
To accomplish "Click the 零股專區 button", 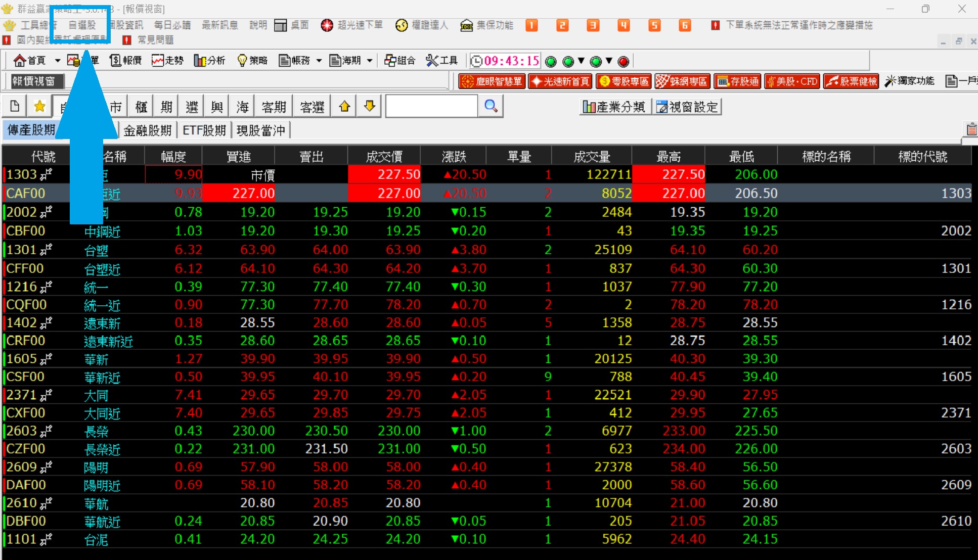I will pos(624,81).
